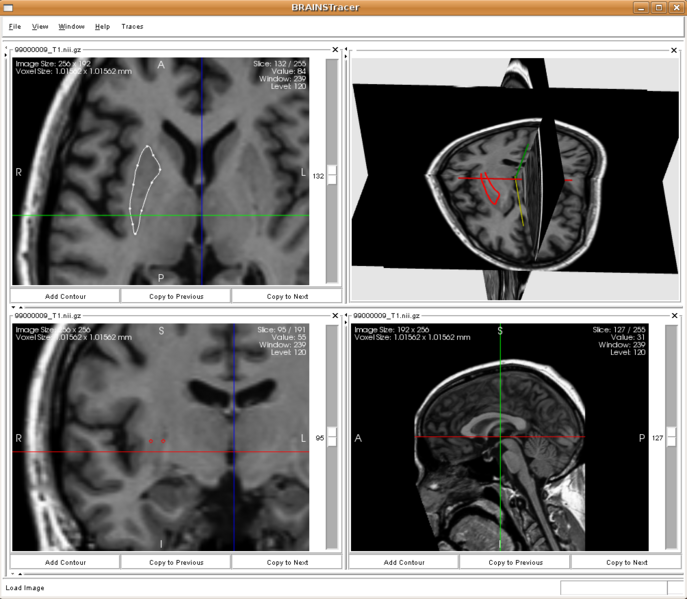Image resolution: width=687 pixels, height=599 pixels.
Task: Click Copy to Previous under the coronal view
Action: tap(176, 562)
